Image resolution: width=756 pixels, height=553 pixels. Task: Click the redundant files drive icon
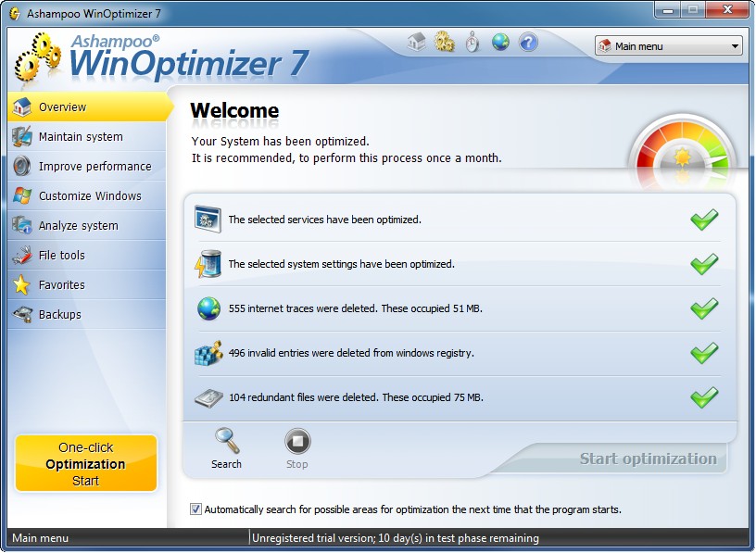[x=208, y=397]
